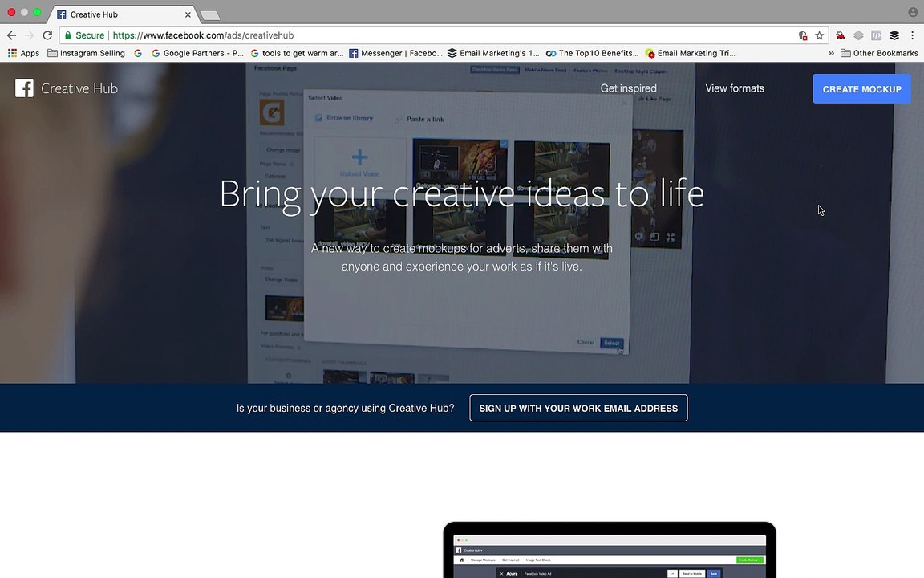Click the CREATE MOCKUP button
Screen dimensions: 924x578
861,89
